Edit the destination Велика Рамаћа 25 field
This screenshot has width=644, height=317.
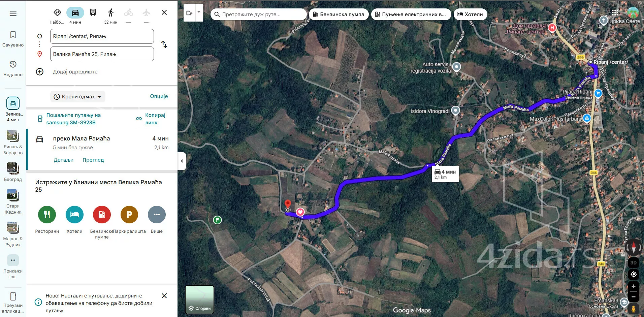coord(102,54)
